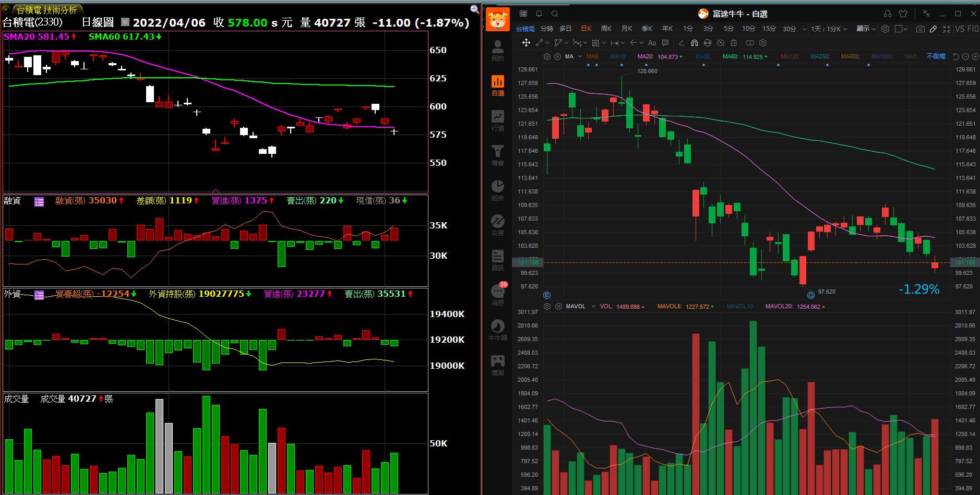Select the comment bubble annotation tool
The image size is (980, 495).
pos(665,43)
